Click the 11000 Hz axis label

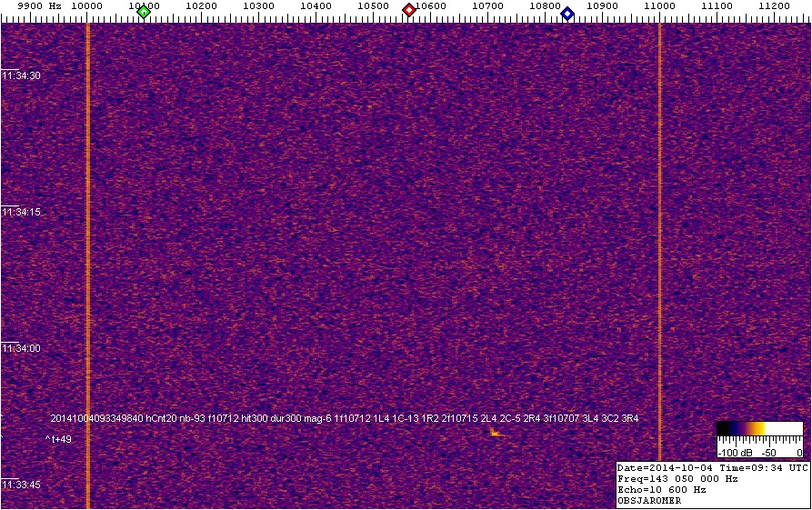pos(659,6)
